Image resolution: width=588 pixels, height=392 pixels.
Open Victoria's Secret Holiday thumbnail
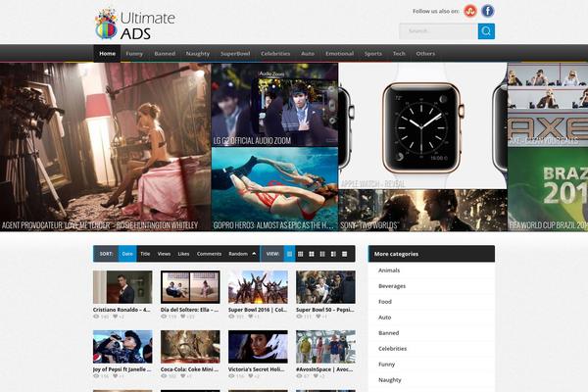tap(258, 347)
